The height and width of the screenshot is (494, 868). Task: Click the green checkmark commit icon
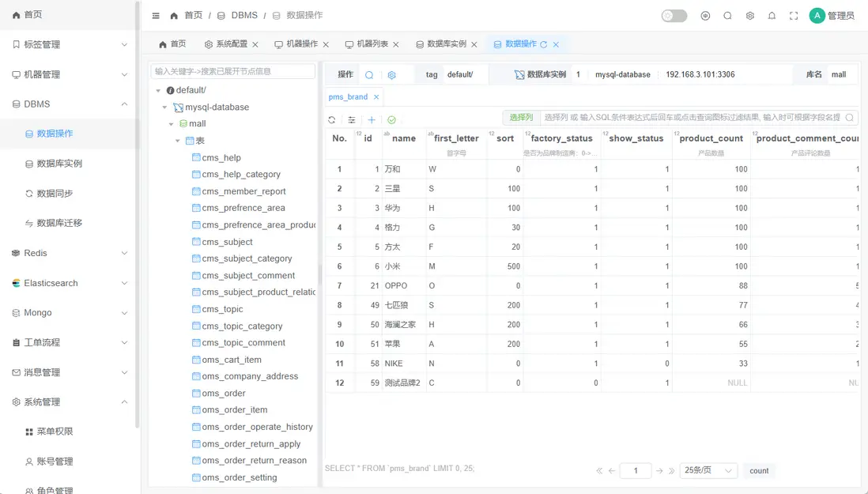(391, 120)
